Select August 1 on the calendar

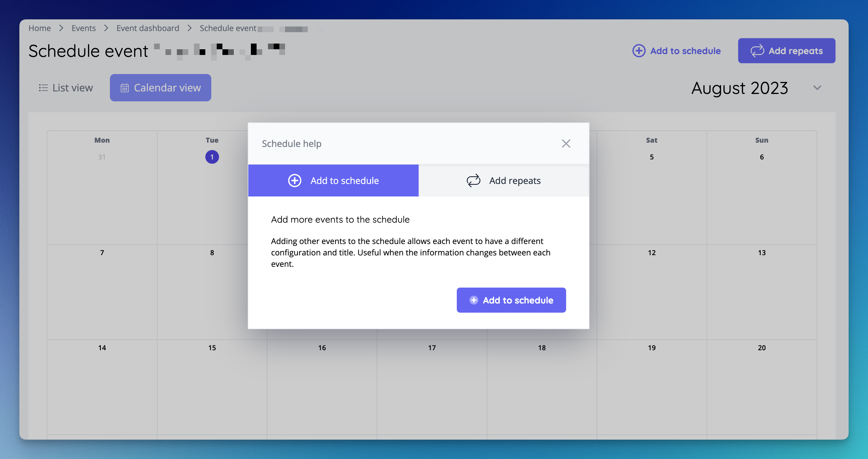pyautogui.click(x=212, y=157)
